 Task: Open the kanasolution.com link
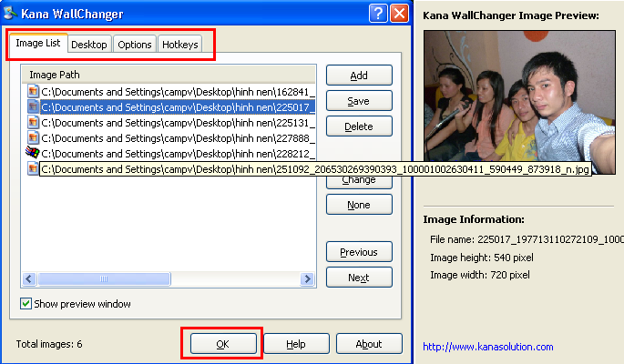[488, 347]
